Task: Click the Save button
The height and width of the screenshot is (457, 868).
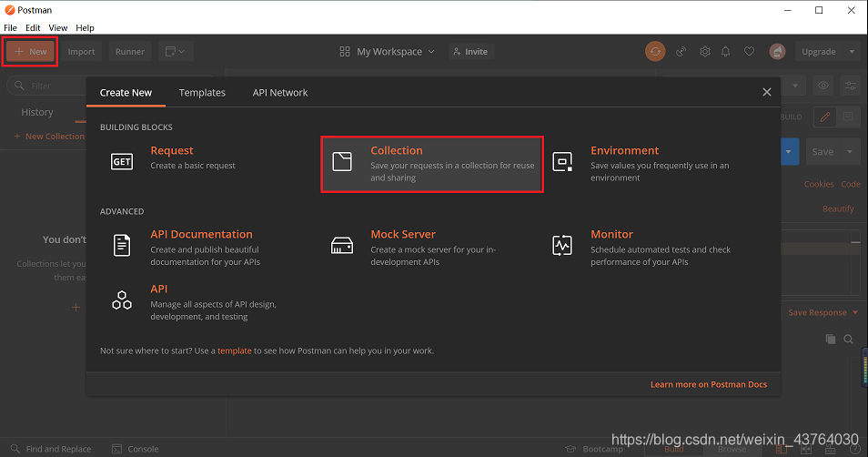Action: 823,152
